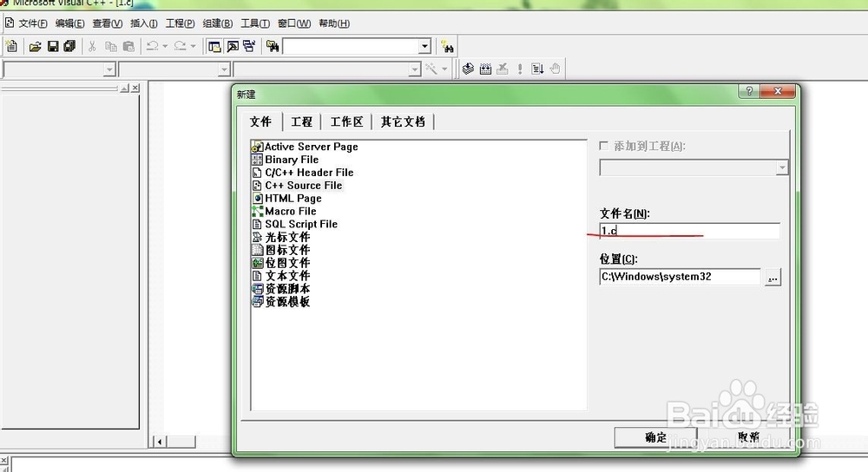Screen dimensions: 868x472
Task: Expand the WizardBar members combo box
Action: point(415,69)
